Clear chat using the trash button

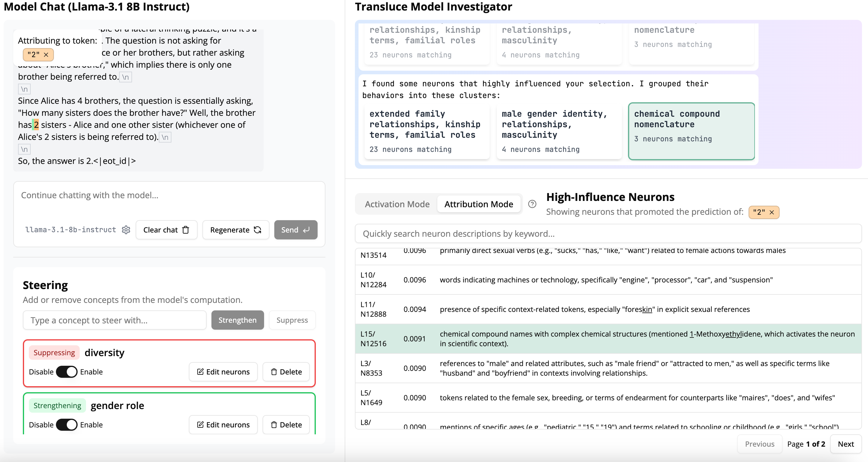(x=166, y=230)
